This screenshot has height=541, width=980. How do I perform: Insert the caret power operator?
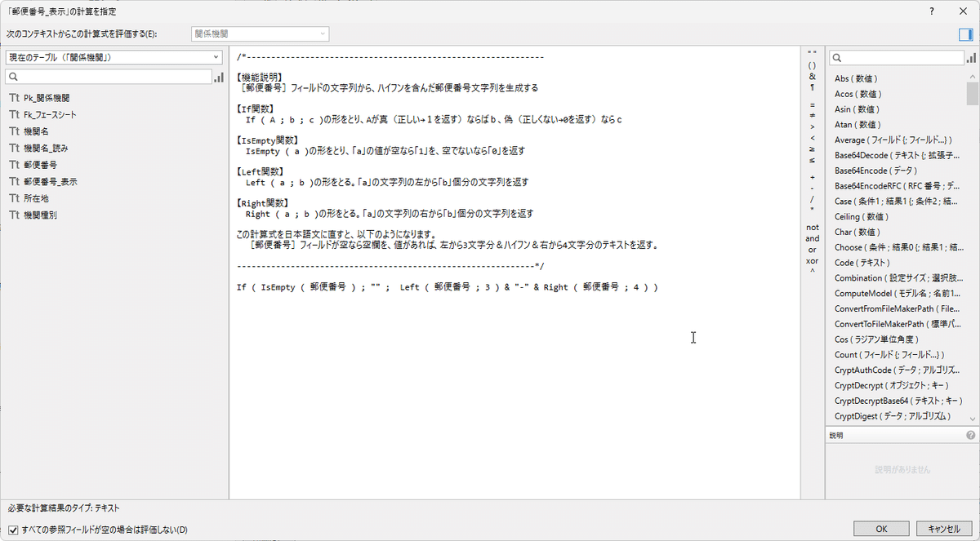[812, 271]
